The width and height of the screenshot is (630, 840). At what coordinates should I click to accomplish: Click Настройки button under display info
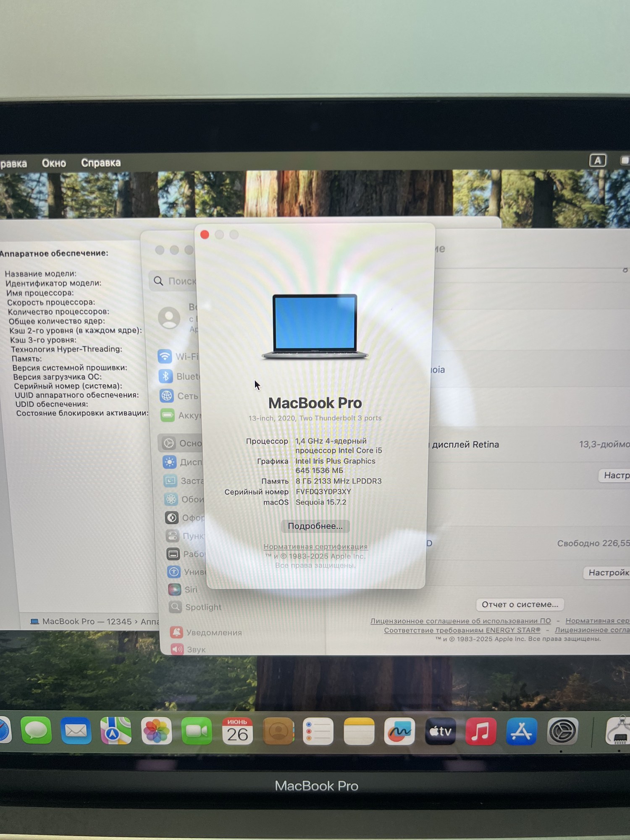point(614,475)
